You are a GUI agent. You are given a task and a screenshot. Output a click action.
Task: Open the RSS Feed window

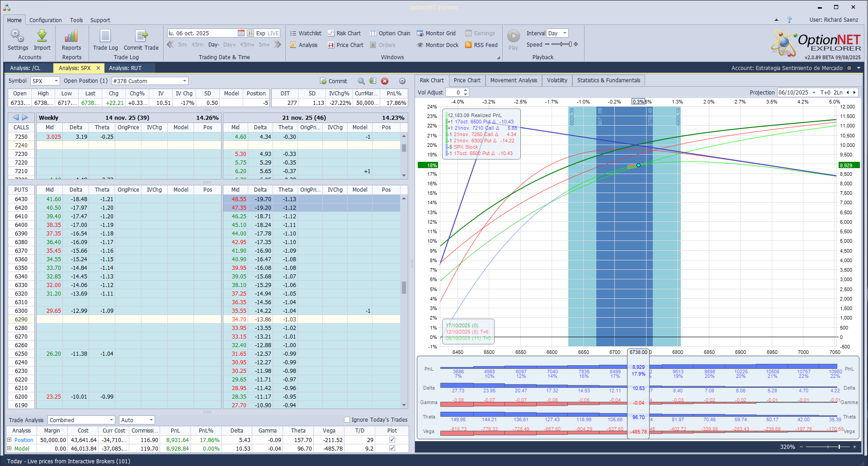(481, 45)
